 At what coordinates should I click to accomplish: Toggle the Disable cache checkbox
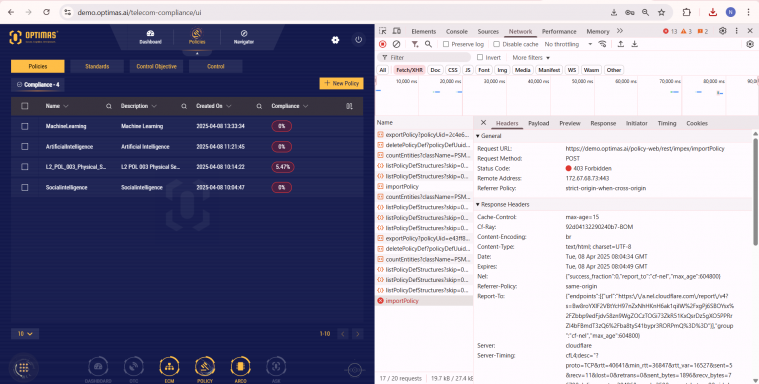coord(496,44)
